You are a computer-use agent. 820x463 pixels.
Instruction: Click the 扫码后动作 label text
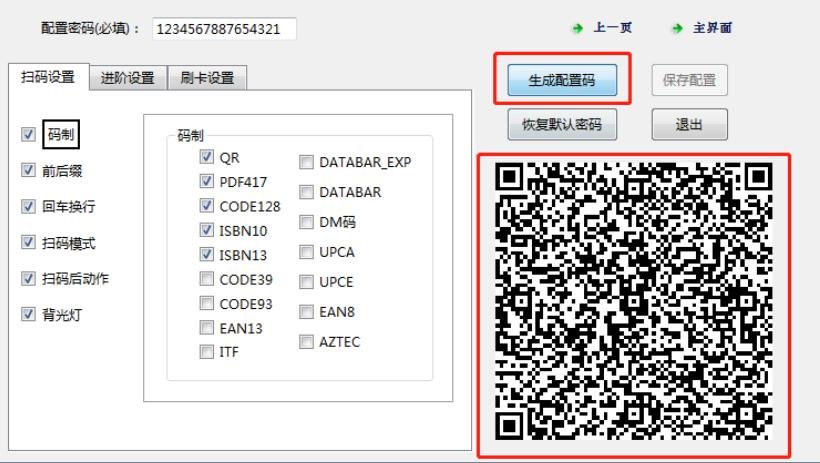pyautogui.click(x=75, y=279)
